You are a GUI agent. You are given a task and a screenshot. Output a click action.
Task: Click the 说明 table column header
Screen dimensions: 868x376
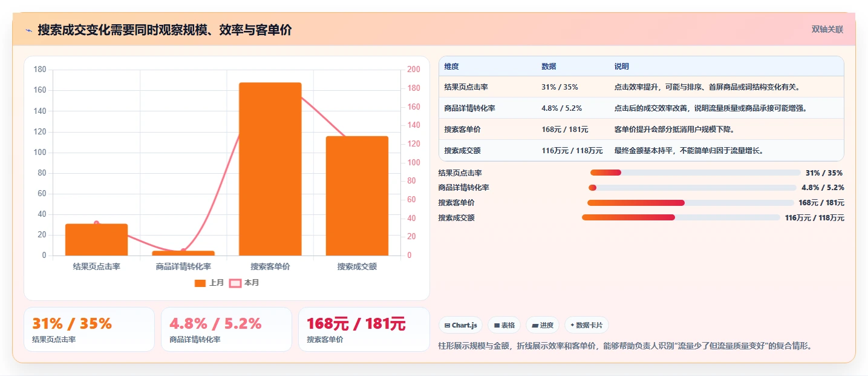coord(622,67)
